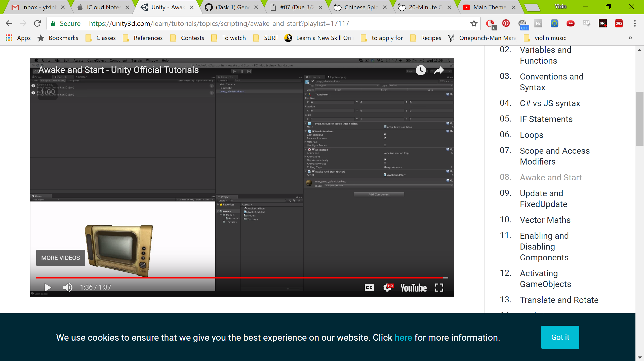
Task: Open lesson 07 Scope and Access Modifiers
Action: point(554,156)
